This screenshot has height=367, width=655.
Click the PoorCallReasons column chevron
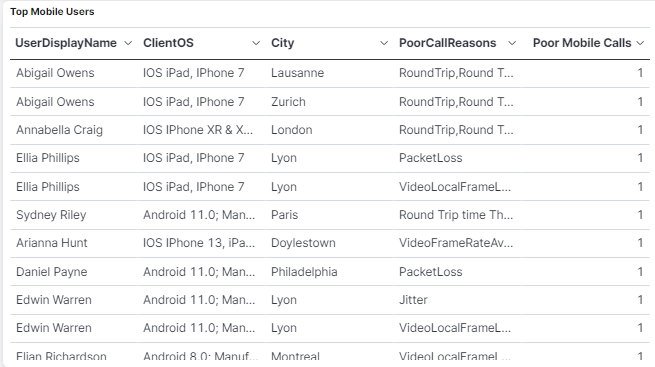(x=512, y=43)
